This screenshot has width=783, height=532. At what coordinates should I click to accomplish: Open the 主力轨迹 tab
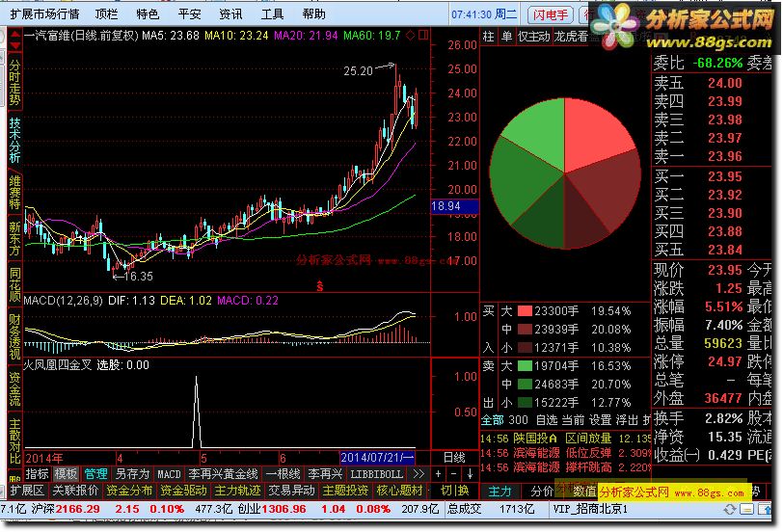pyautogui.click(x=237, y=491)
